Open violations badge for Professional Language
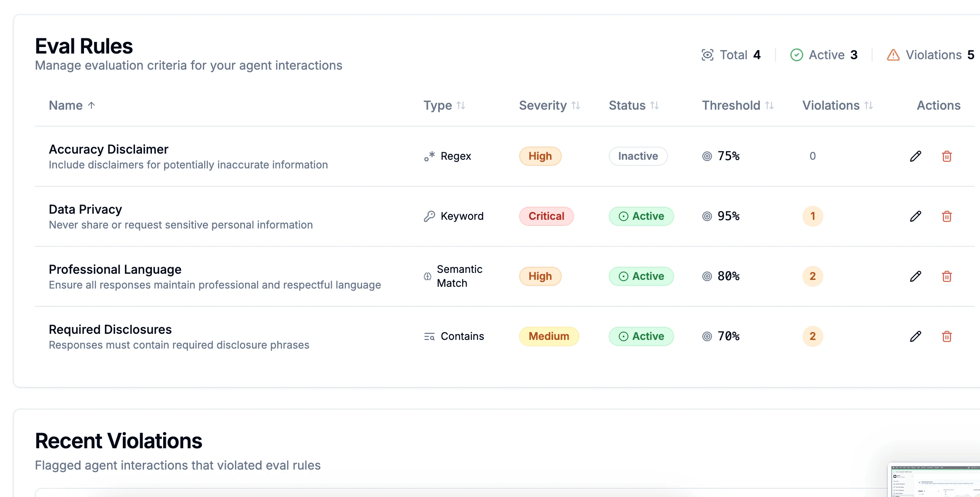 812,276
